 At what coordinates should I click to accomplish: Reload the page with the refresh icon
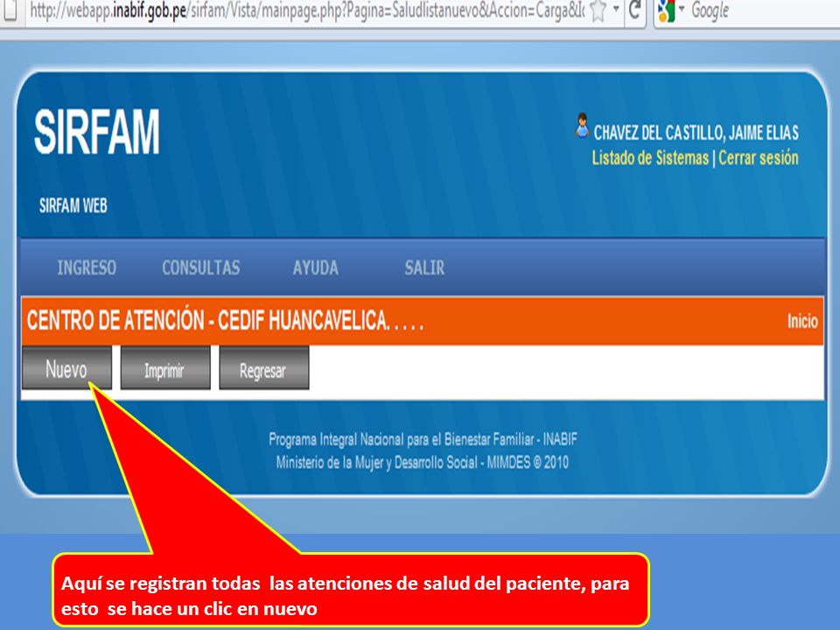[x=635, y=10]
